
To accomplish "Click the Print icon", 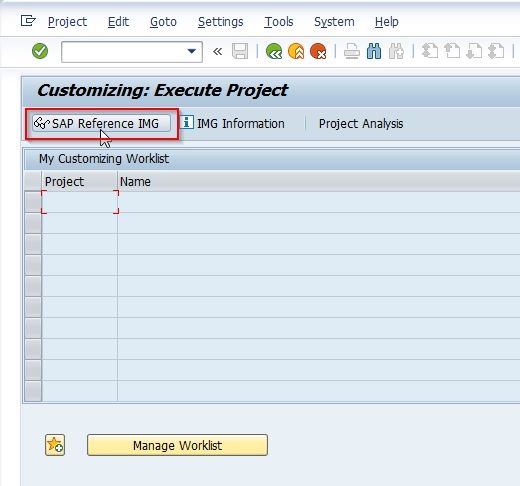I will [x=352, y=51].
